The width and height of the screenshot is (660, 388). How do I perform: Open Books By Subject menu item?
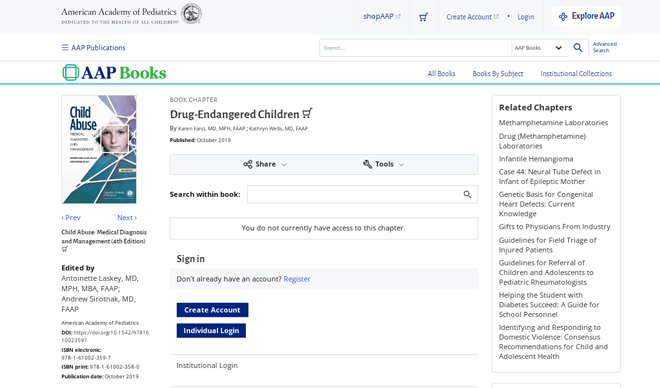tap(498, 74)
